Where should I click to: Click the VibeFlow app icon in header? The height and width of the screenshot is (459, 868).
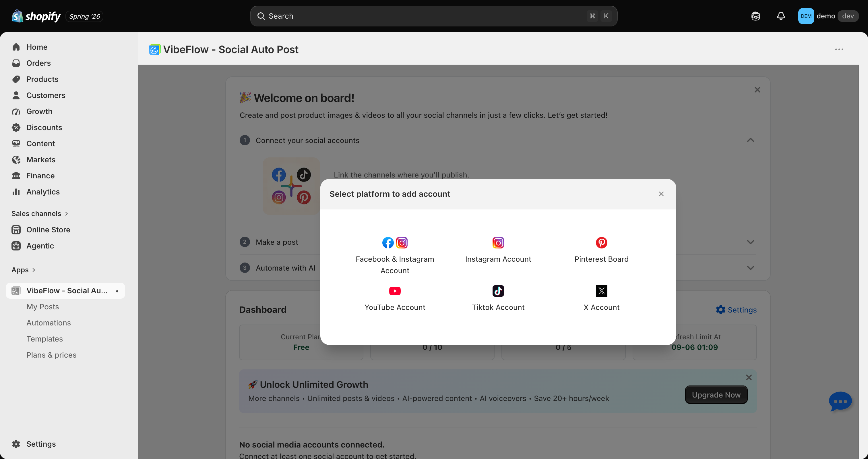154,50
